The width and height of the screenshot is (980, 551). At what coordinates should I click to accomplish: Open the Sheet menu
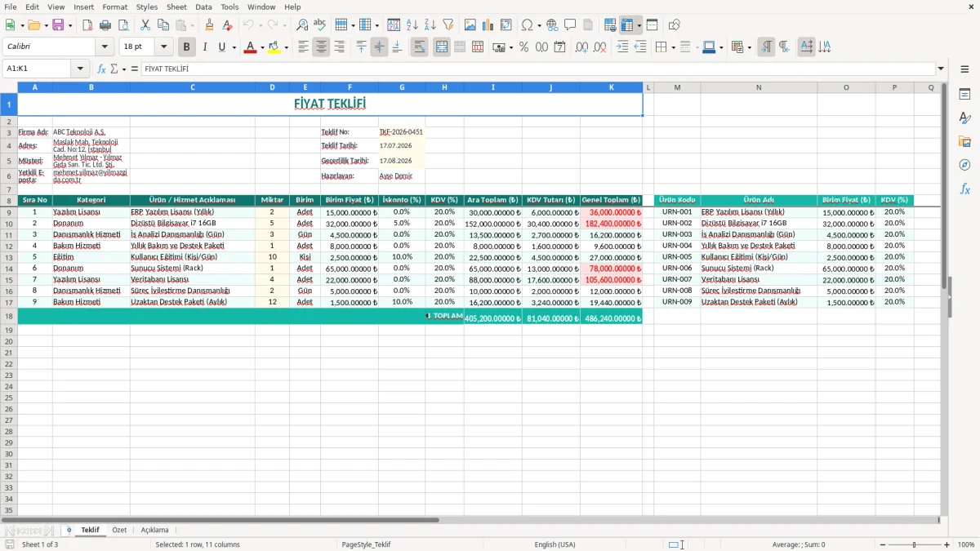(x=176, y=7)
